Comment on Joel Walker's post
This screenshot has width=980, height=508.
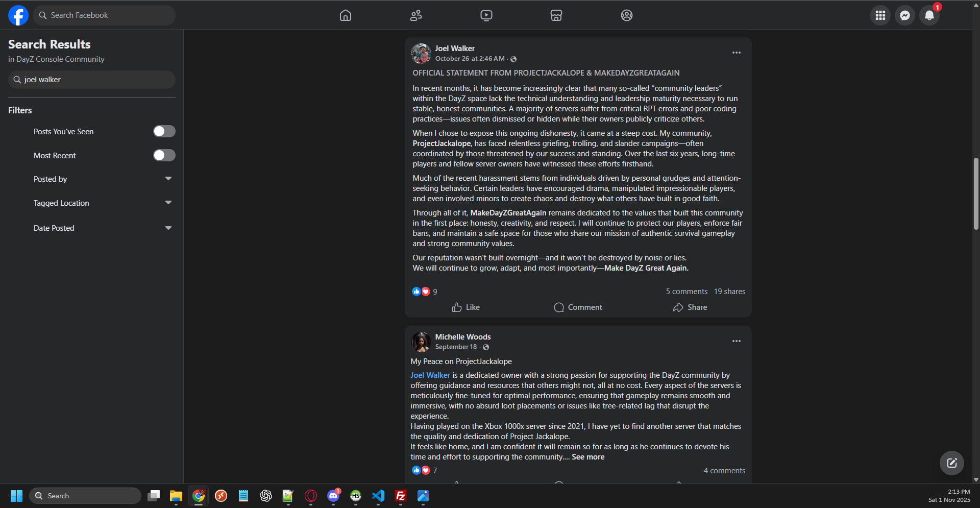578,307
